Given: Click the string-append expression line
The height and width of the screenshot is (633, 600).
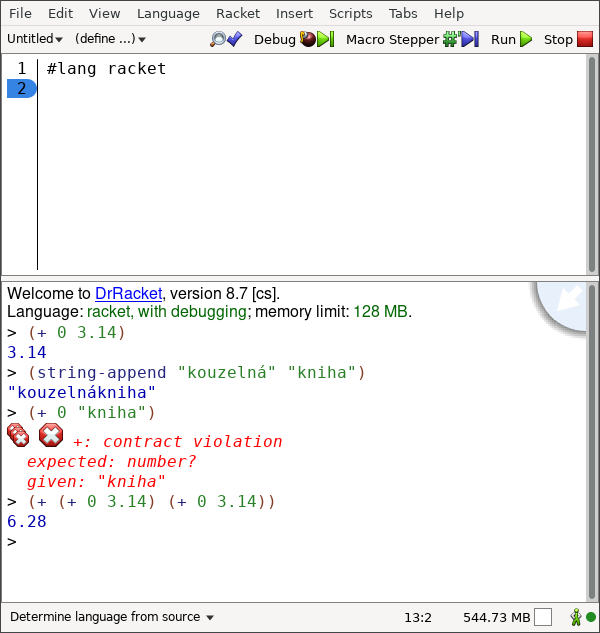Looking at the screenshot, I should click(x=196, y=372).
